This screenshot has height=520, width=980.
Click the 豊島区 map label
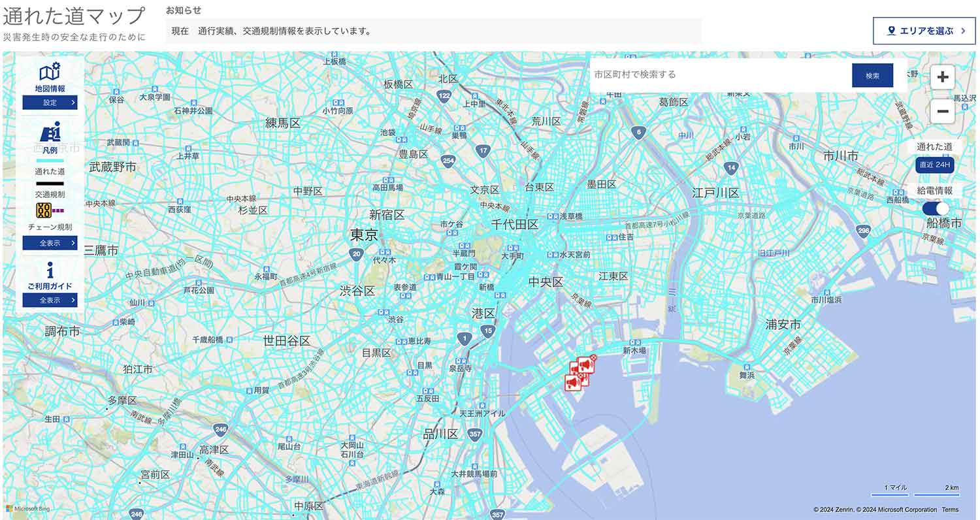tap(414, 154)
